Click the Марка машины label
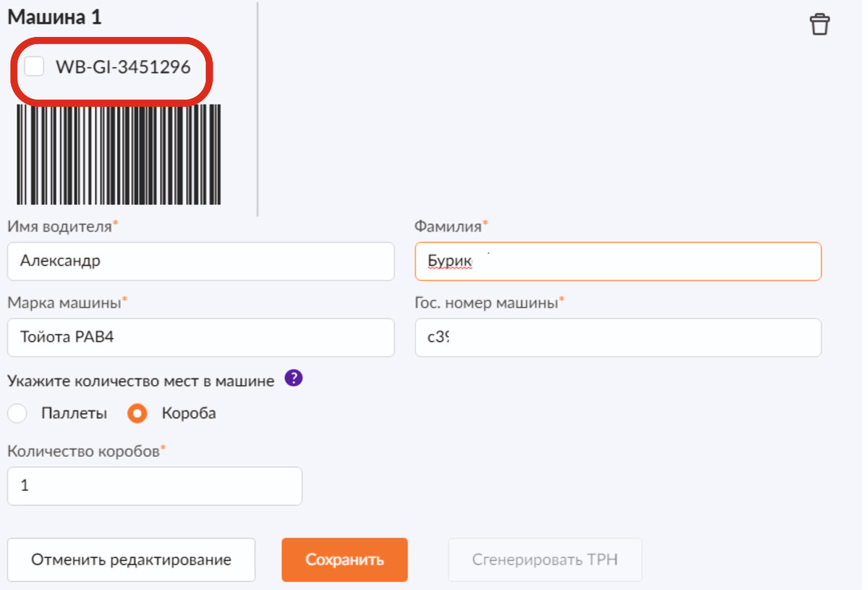868x590 pixels. click(x=65, y=303)
